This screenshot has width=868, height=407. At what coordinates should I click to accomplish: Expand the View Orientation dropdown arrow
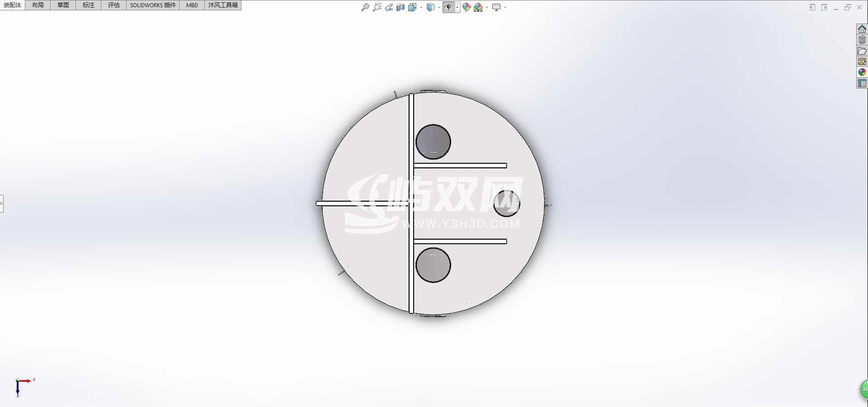(421, 7)
